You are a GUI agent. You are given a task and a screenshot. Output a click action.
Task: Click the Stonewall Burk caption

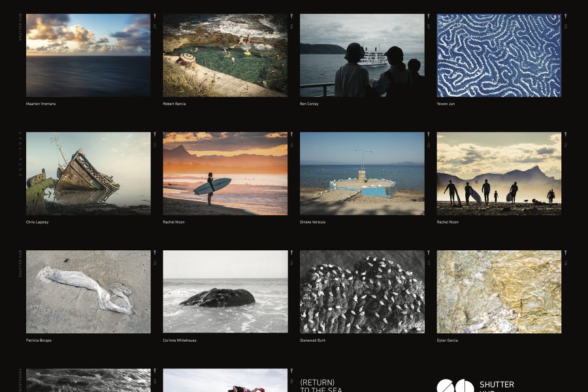(x=312, y=340)
